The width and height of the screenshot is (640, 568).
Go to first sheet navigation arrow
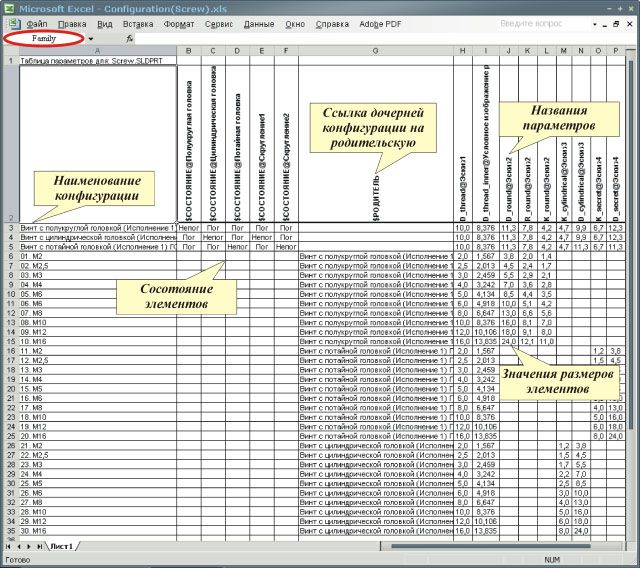8,546
